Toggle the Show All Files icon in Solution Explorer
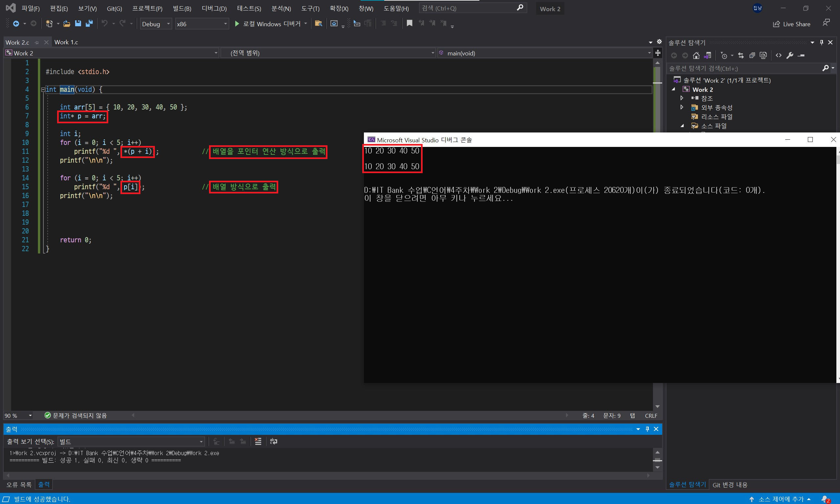This screenshot has height=504, width=840. point(763,55)
